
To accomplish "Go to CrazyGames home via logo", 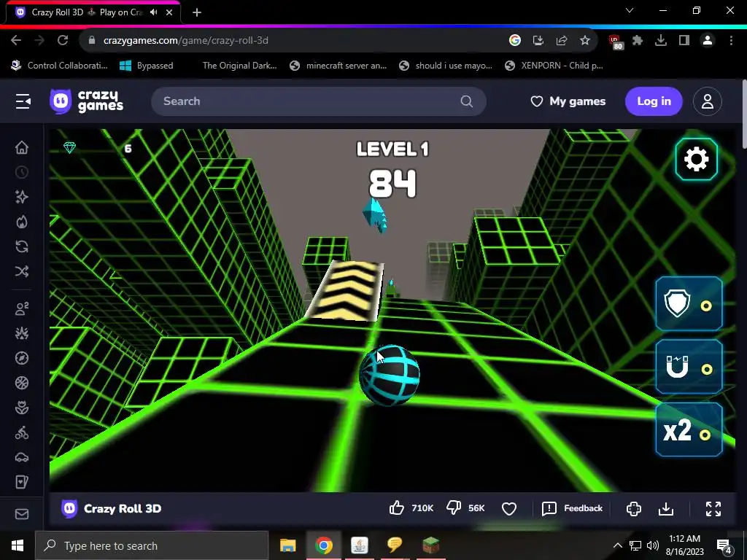I will (87, 101).
